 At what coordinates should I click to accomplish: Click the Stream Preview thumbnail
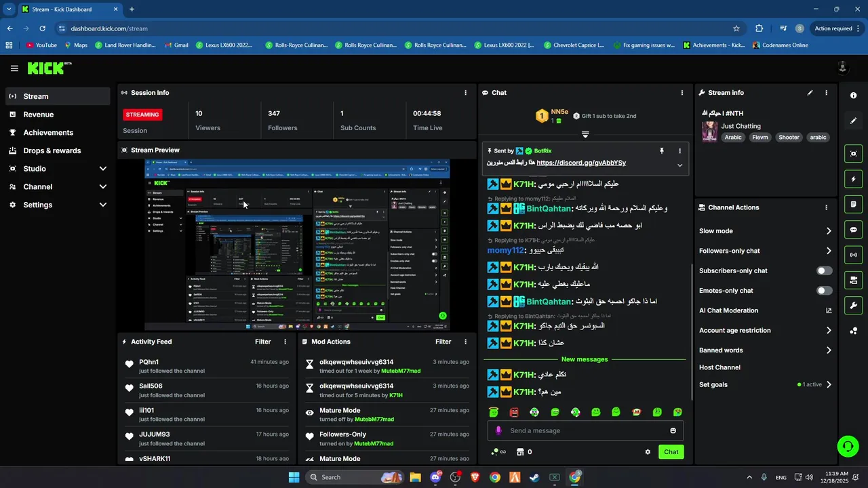point(297,245)
